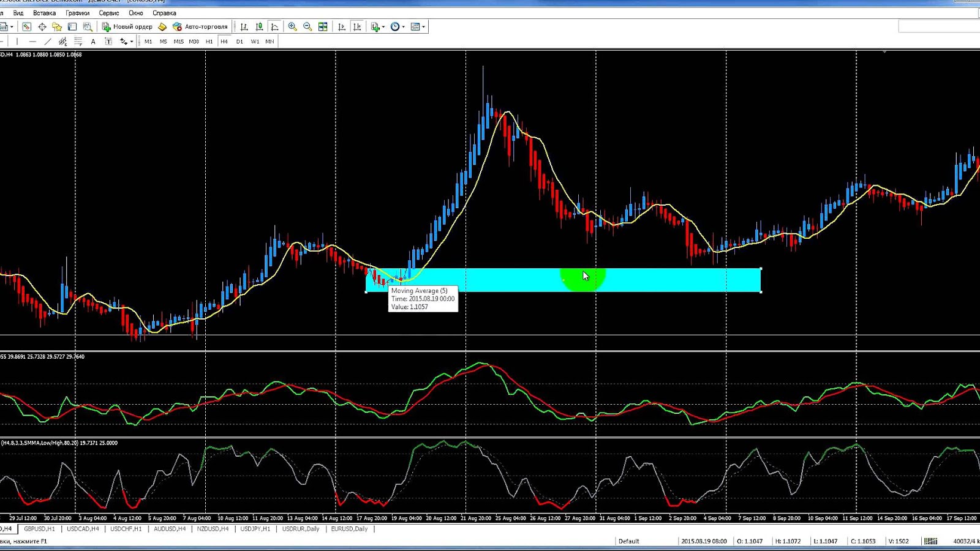Image resolution: width=980 pixels, height=551 pixels.
Task: Open the periods dropdown arrow
Action: point(403,26)
